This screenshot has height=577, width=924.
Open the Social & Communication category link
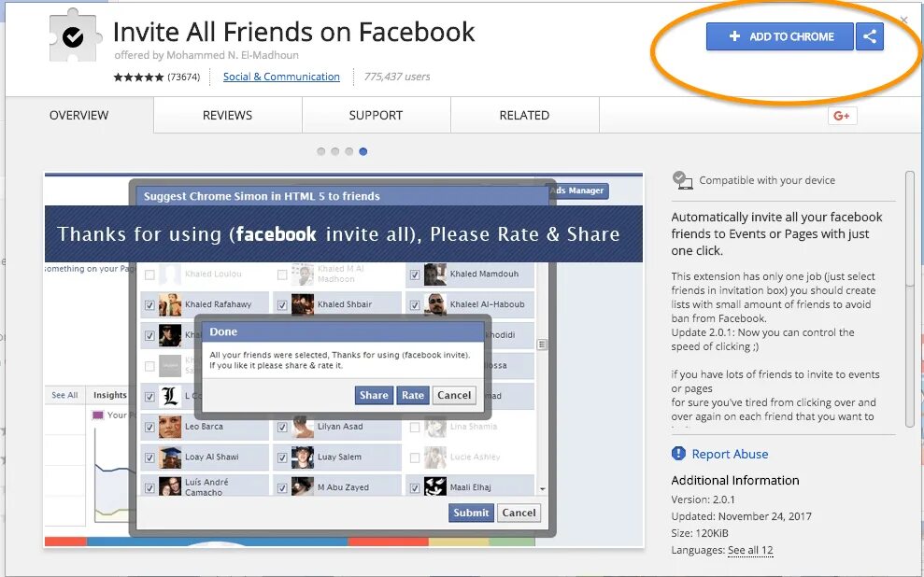point(281,77)
